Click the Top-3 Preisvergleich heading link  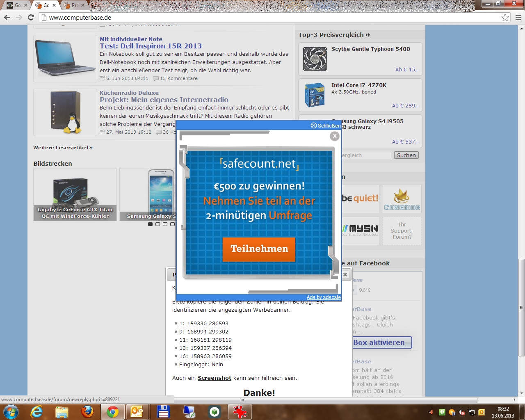tap(334, 35)
